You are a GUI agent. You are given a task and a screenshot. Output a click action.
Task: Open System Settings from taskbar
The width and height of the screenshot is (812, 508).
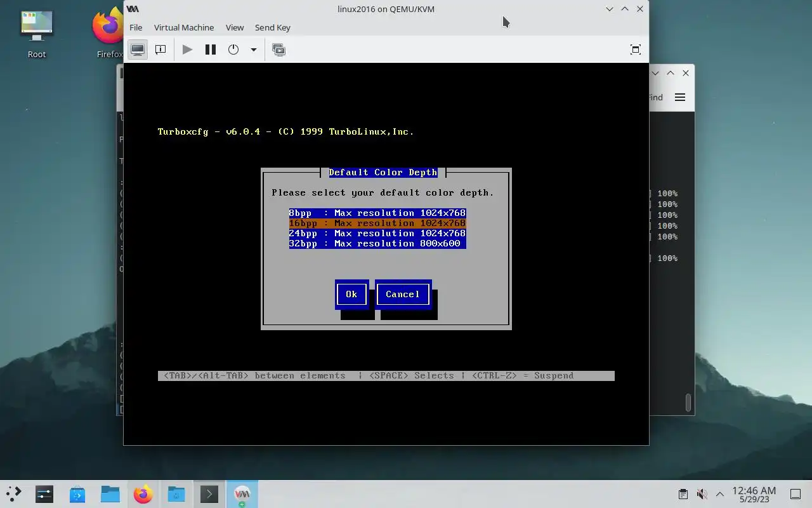(x=44, y=494)
